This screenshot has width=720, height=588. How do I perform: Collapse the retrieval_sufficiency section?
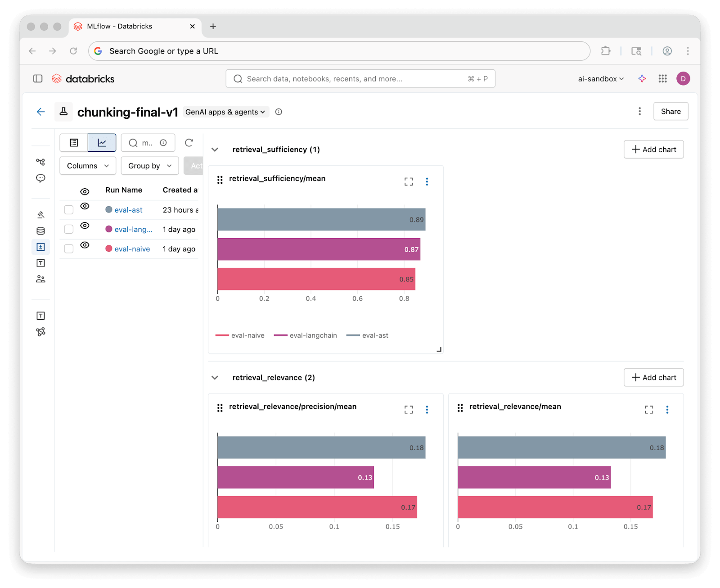pos(215,149)
